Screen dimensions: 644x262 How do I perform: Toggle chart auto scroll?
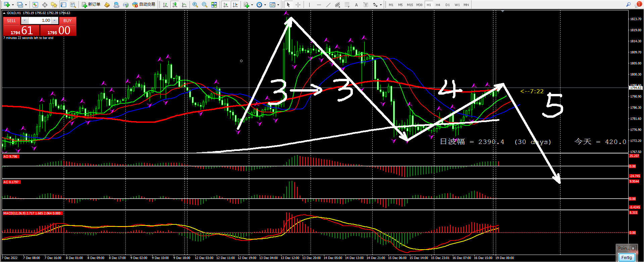[x=226, y=5]
